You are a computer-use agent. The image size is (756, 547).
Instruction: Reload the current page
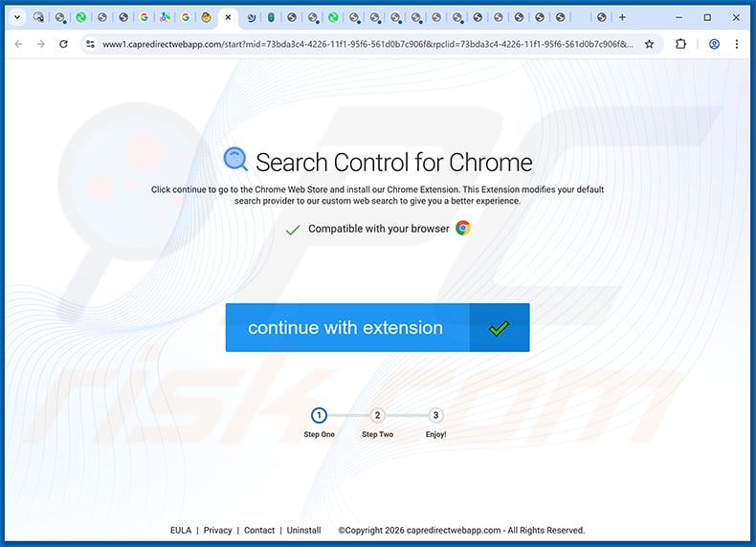[63, 44]
